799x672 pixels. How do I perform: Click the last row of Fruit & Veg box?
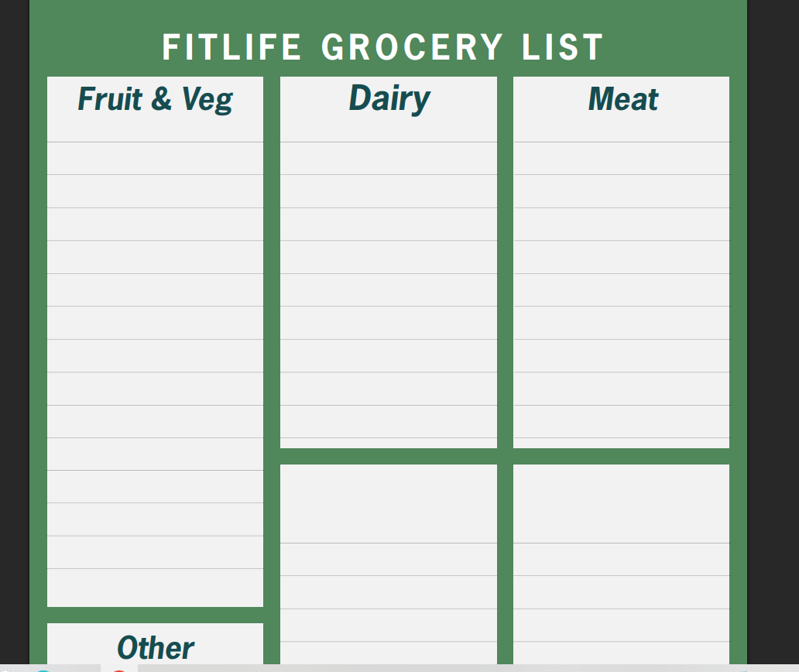click(x=155, y=588)
